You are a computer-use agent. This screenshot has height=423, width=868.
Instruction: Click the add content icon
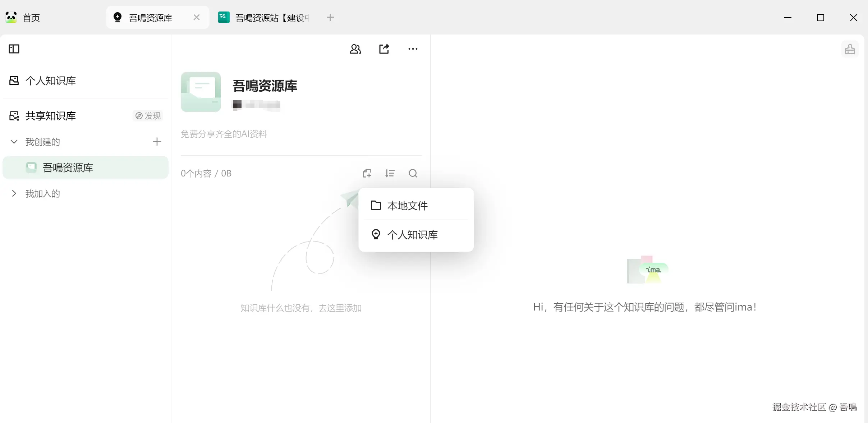[367, 174]
